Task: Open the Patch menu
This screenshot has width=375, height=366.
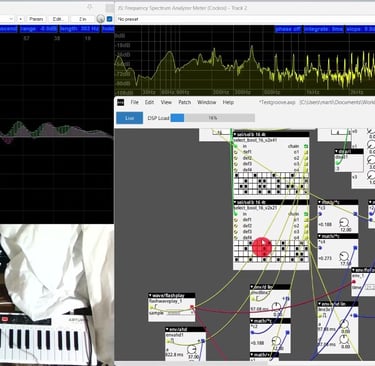Action: pos(184,102)
